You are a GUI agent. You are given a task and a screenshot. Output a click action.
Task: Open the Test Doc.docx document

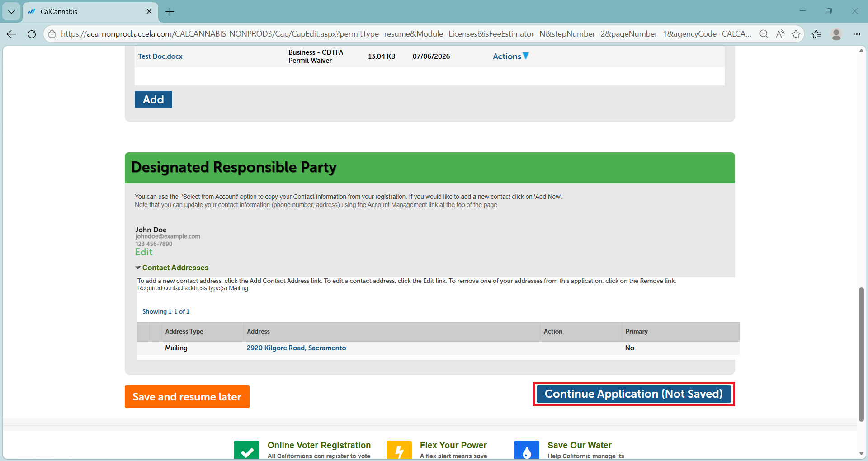point(160,56)
